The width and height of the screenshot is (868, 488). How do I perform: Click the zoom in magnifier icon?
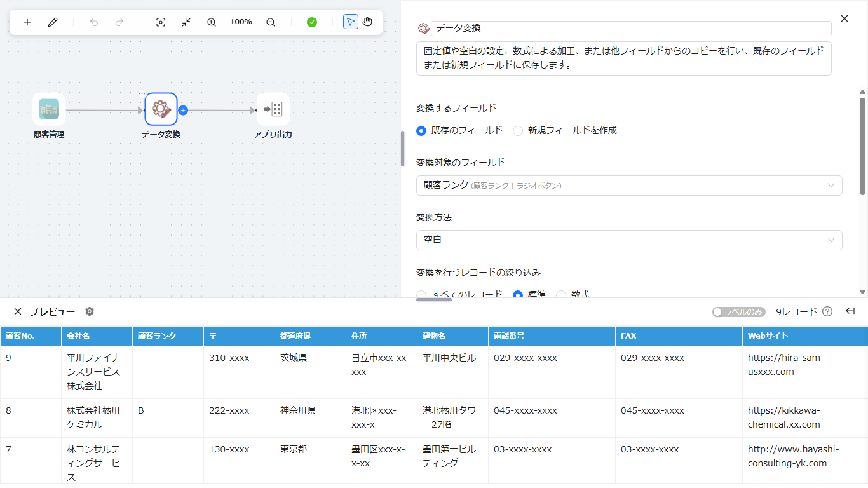pyautogui.click(x=212, y=22)
